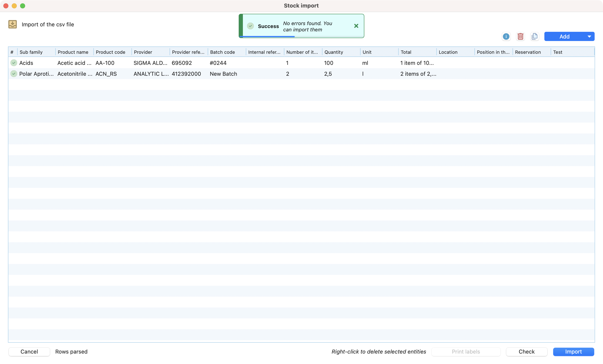Click the Batch code column header
Image resolution: width=603 pixels, height=364 pixels.
[x=222, y=52]
